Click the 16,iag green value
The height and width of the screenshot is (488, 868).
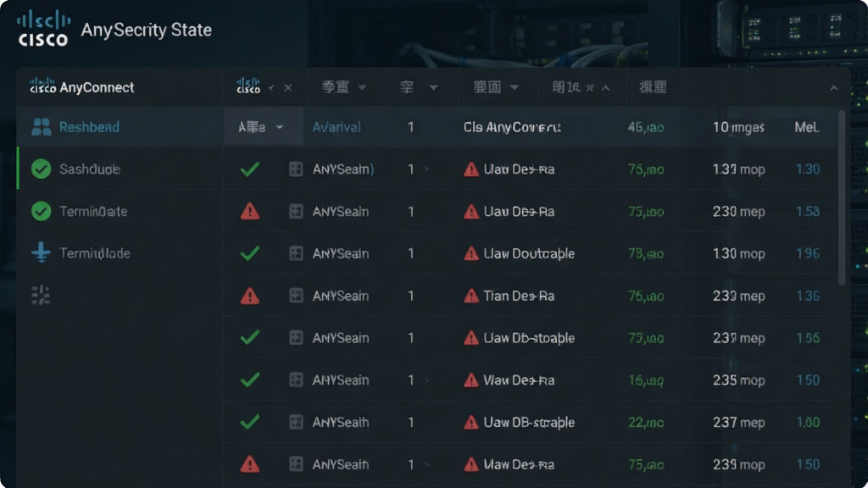point(645,380)
